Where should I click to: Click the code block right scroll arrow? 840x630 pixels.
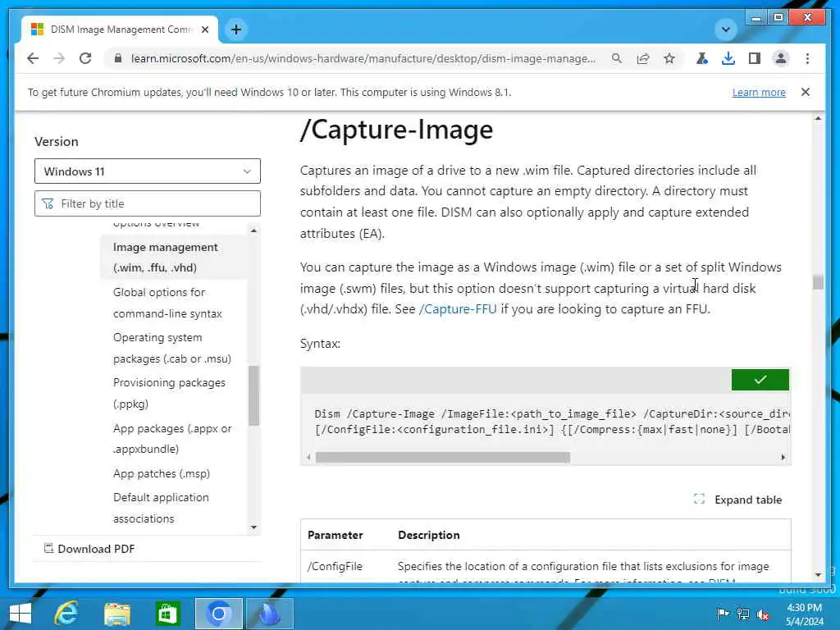point(783,457)
